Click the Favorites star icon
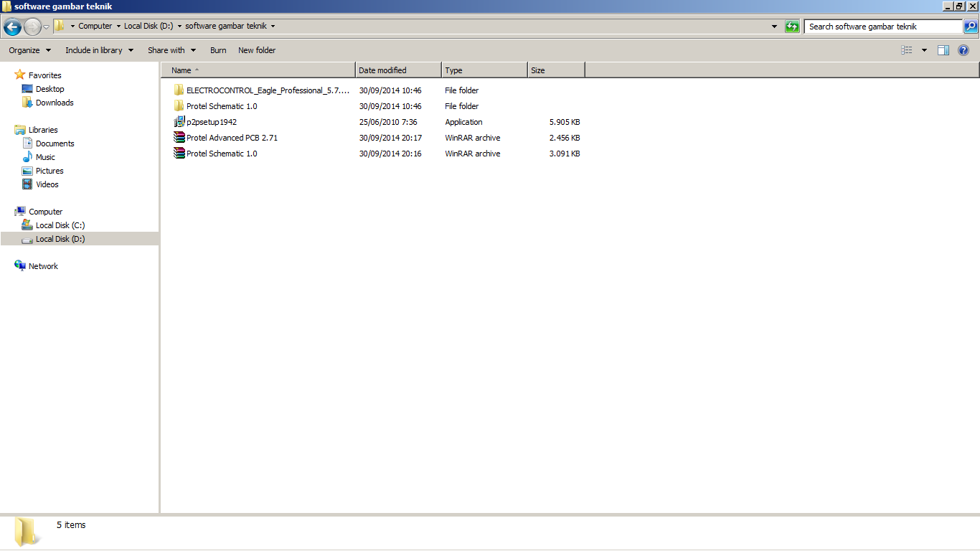The height and width of the screenshot is (551, 980). (20, 75)
